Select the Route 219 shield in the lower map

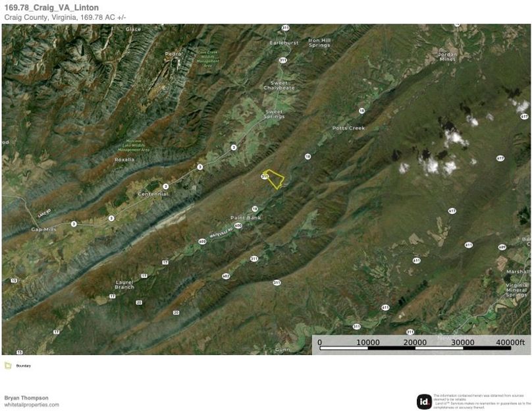tap(275, 281)
